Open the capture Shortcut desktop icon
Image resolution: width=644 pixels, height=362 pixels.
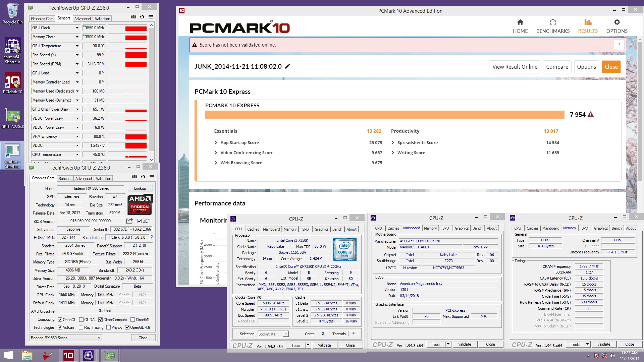(x=12, y=155)
